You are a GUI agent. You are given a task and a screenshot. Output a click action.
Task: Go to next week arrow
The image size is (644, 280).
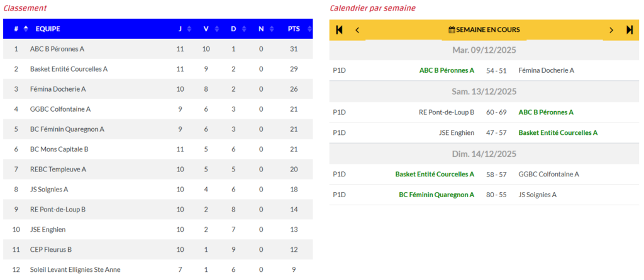pos(611,30)
